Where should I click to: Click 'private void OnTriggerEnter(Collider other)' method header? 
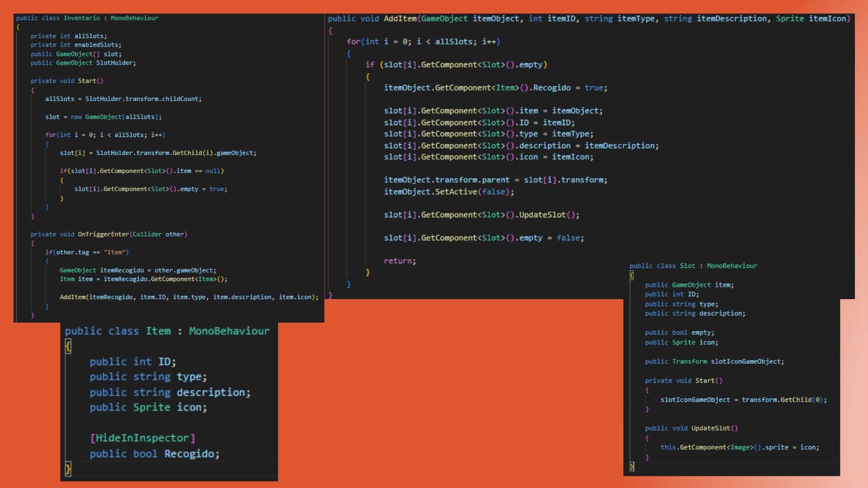pos(109,234)
